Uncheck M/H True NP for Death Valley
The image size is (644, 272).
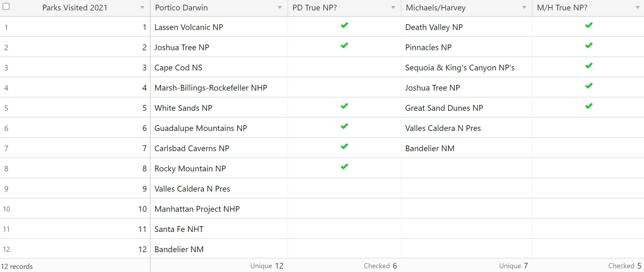coord(589,25)
